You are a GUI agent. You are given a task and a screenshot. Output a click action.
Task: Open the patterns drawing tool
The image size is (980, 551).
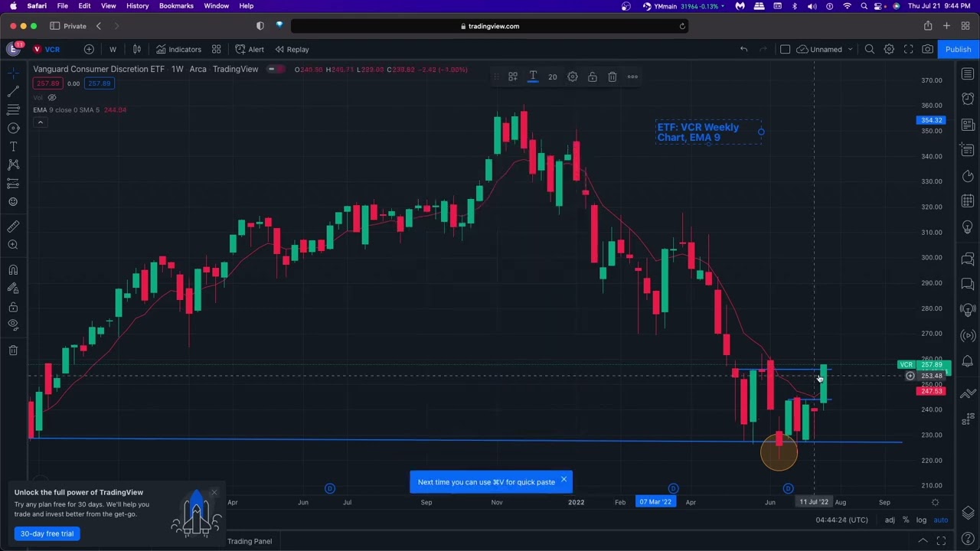pyautogui.click(x=13, y=165)
